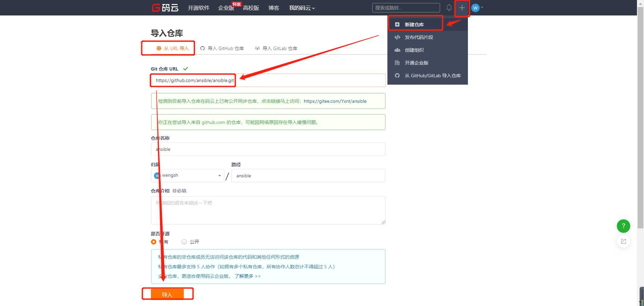
Task: Select 开通企业版 menu entry
Action: [428, 63]
